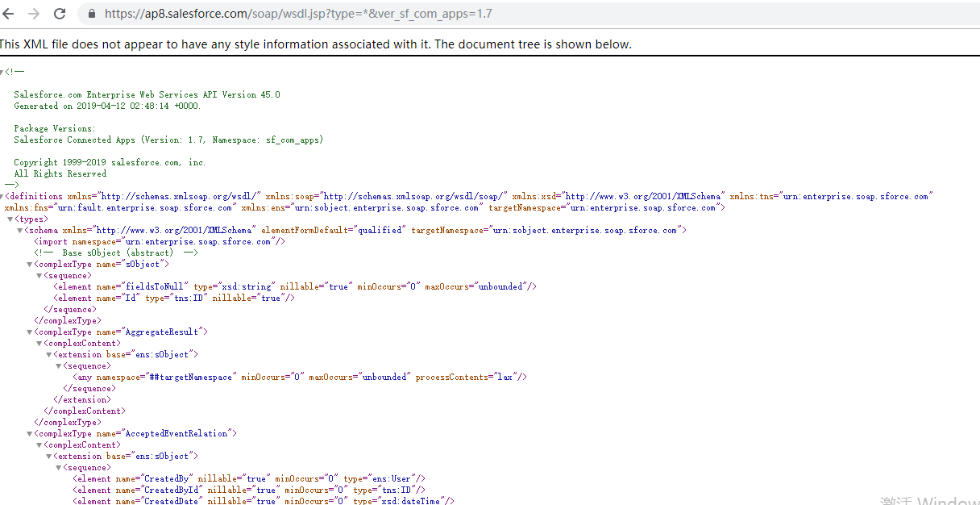The height and width of the screenshot is (505, 980).
Task: Click the xmlns:fns urn:fault definitions line
Action: click(364, 207)
